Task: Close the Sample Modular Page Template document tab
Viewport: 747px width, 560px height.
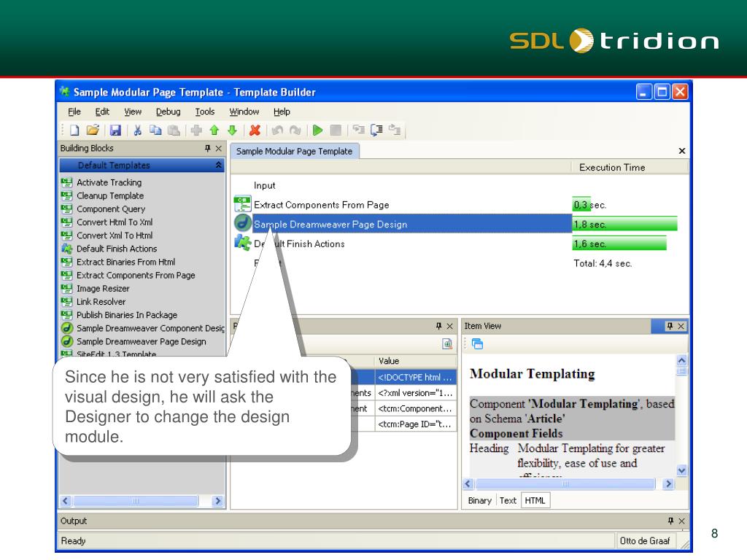Action: [x=682, y=151]
